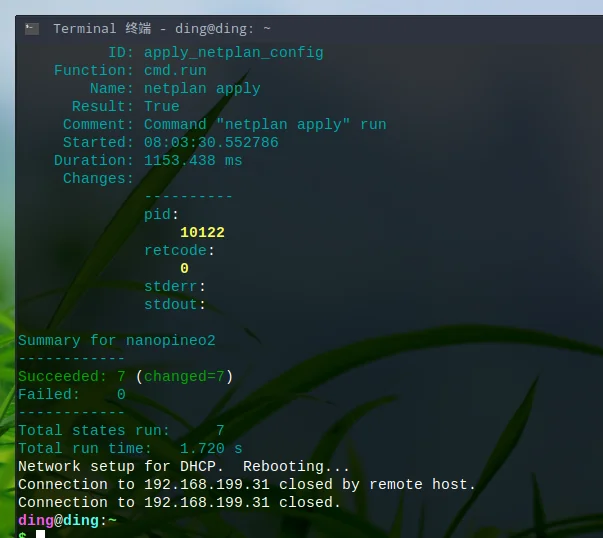The height and width of the screenshot is (538, 603).
Task: Select the Name value 'netplan apply'
Action: click(x=202, y=88)
